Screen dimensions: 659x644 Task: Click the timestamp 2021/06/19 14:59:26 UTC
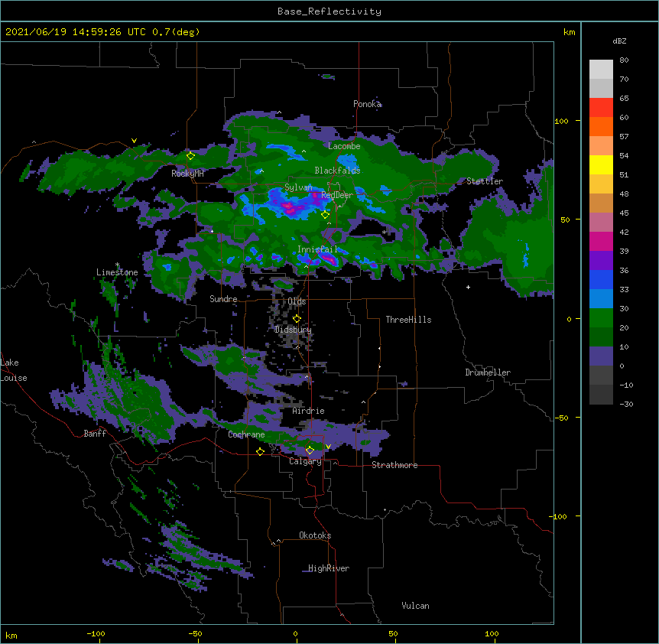[76, 32]
